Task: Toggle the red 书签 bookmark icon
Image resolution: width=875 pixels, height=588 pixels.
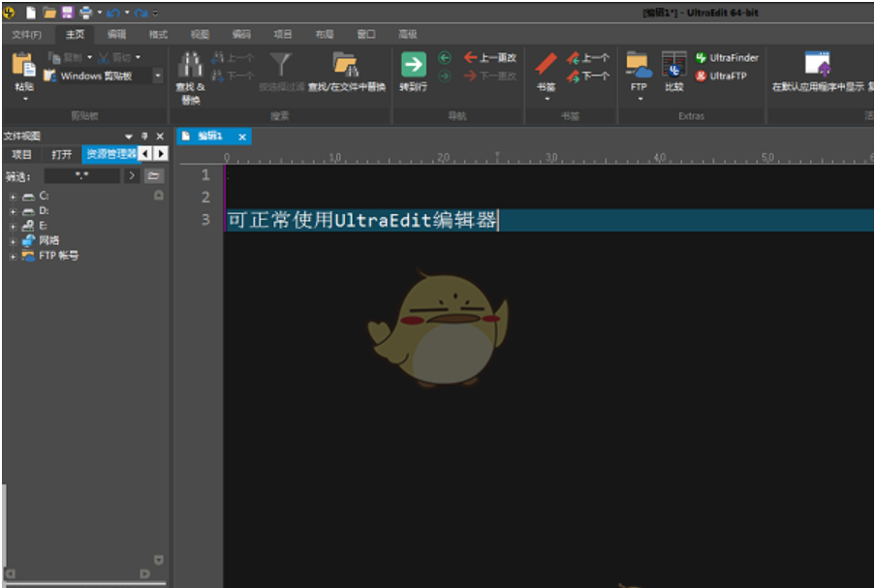Action: [546, 64]
